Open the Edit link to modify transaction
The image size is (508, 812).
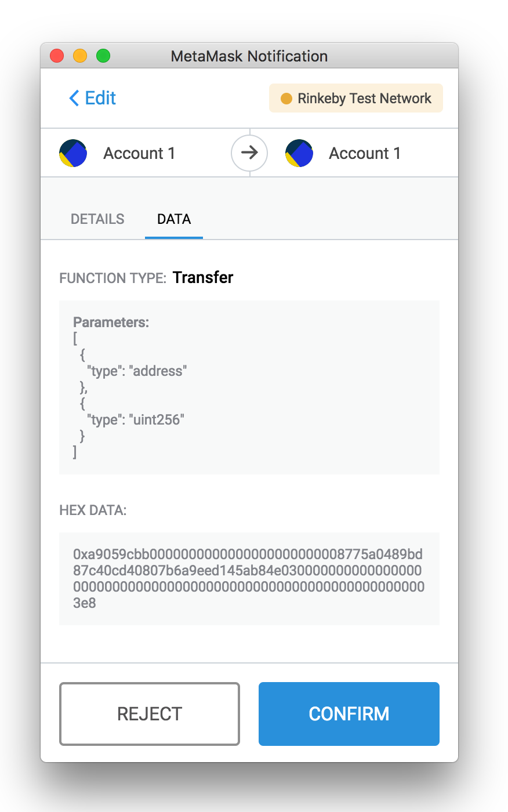pos(97,98)
